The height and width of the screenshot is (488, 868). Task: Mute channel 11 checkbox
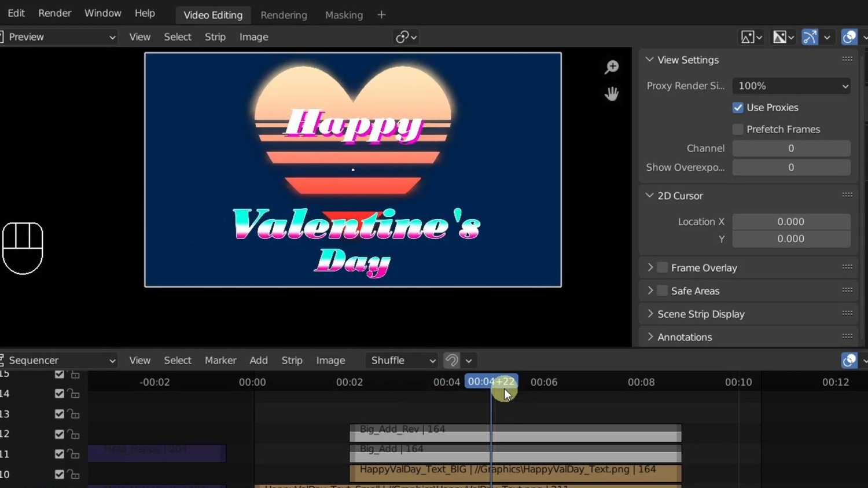pos(59,454)
